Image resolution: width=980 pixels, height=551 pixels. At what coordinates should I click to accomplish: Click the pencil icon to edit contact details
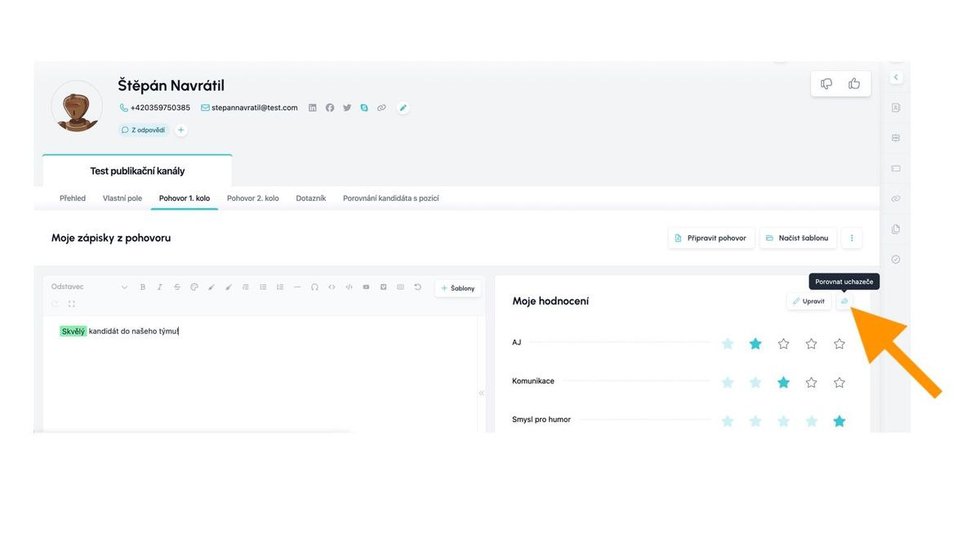pos(403,108)
